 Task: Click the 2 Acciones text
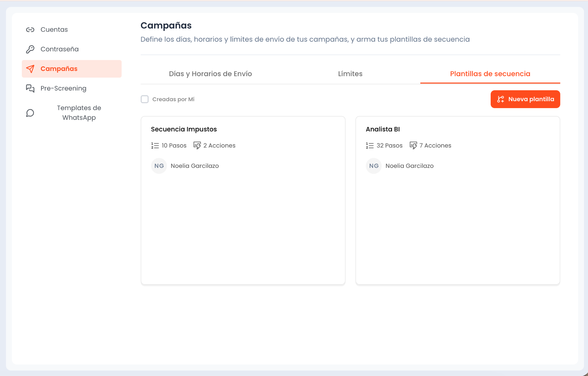(x=219, y=145)
